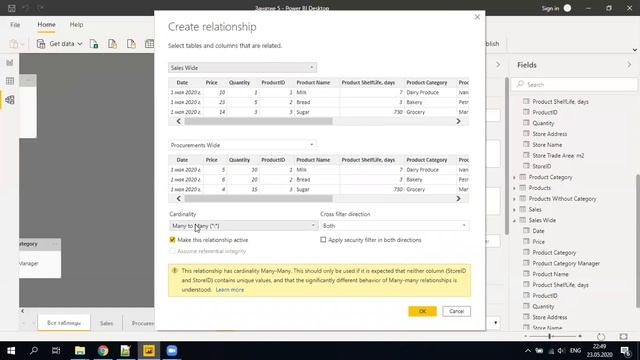Click the Sales Wide table icon in Fields

click(522, 220)
